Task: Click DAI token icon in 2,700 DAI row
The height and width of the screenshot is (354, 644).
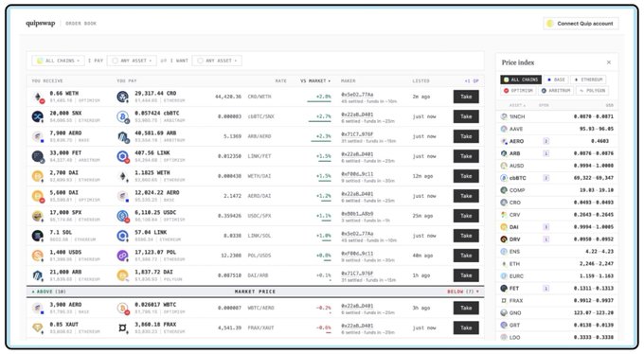Action: tap(38, 176)
